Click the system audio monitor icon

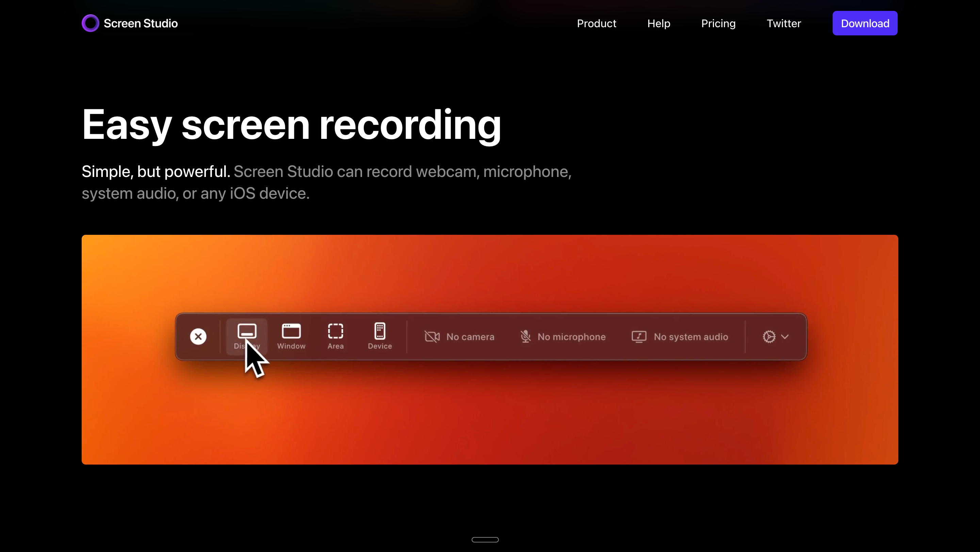639,337
